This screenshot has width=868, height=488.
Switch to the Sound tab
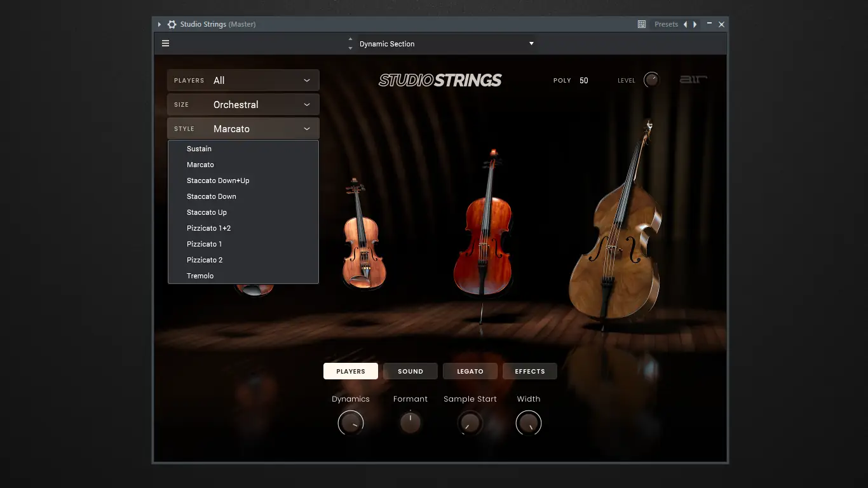[x=410, y=371]
